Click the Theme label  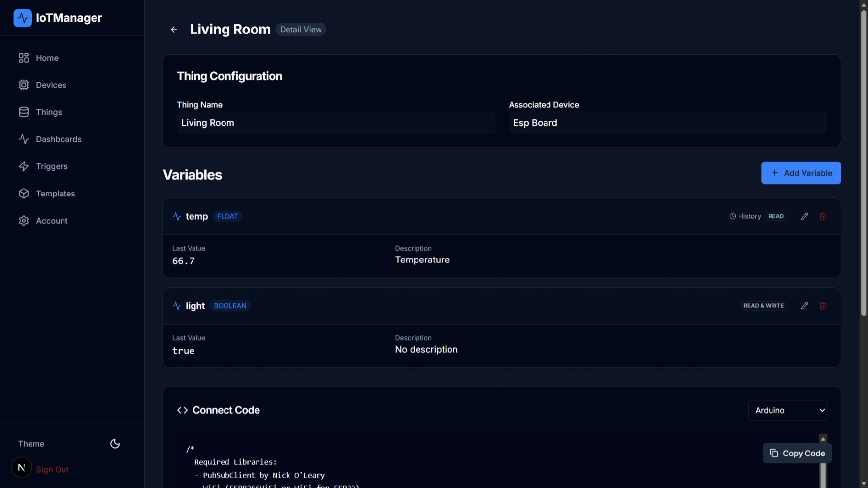[31, 444]
